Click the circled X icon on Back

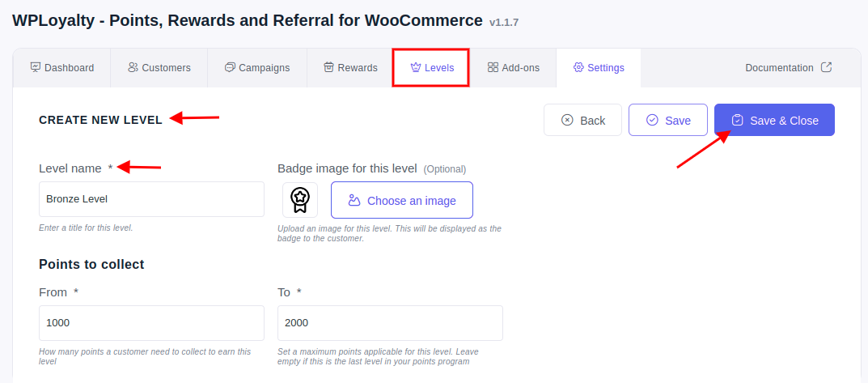[567, 121]
